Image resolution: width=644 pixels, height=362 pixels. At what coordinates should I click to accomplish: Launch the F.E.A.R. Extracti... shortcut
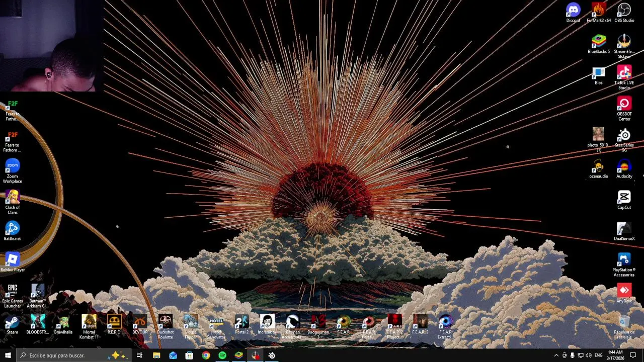point(445,327)
